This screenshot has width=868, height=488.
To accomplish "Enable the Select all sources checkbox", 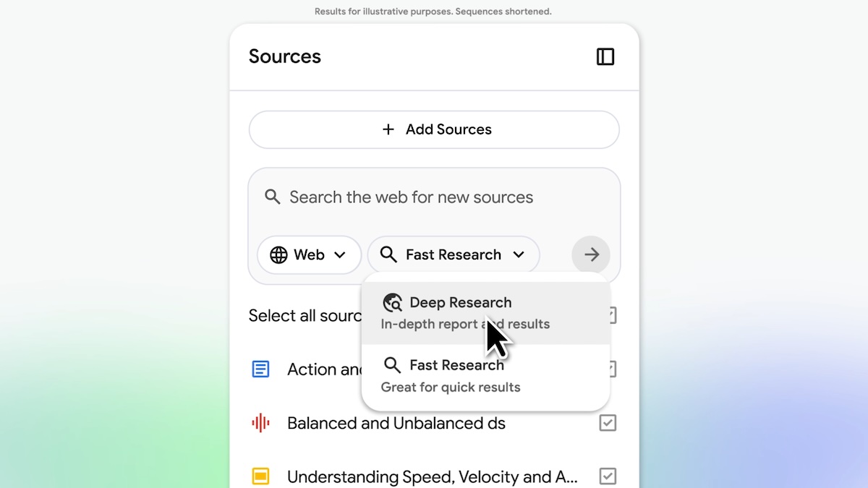I will pyautogui.click(x=608, y=315).
